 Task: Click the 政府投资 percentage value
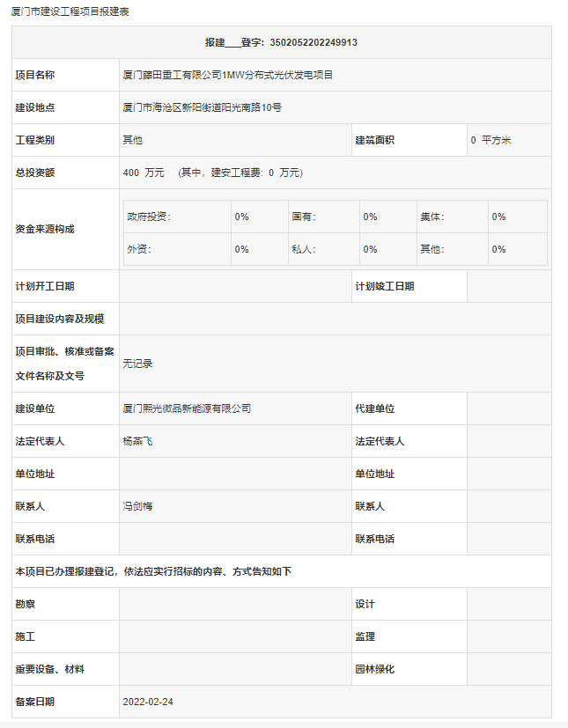[241, 217]
